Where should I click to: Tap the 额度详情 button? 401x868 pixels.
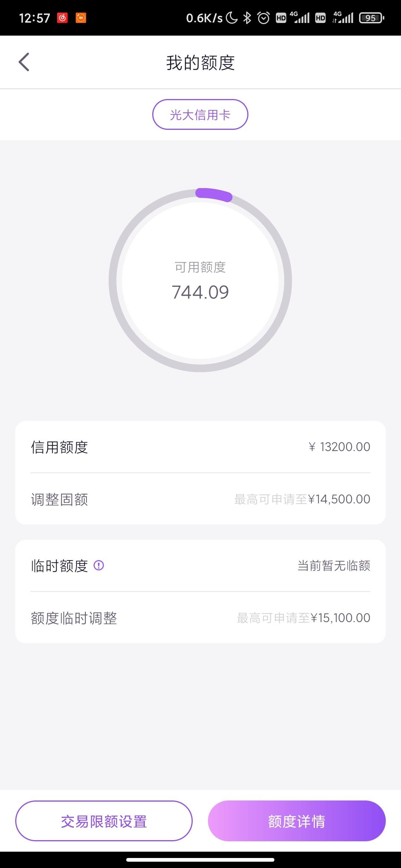(297, 821)
